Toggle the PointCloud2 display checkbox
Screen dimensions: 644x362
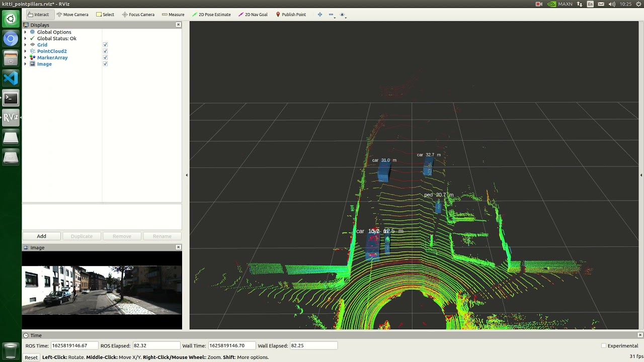105,51
